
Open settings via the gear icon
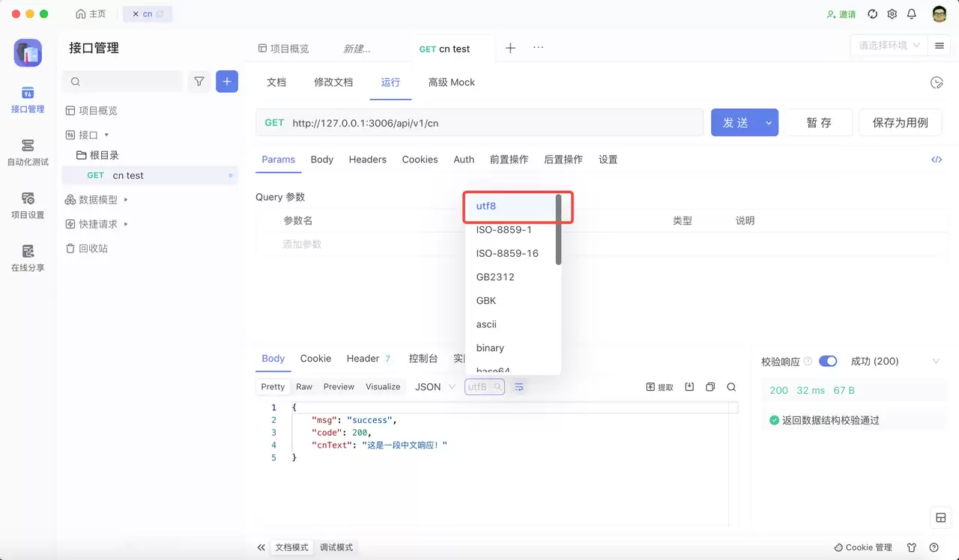tap(892, 14)
